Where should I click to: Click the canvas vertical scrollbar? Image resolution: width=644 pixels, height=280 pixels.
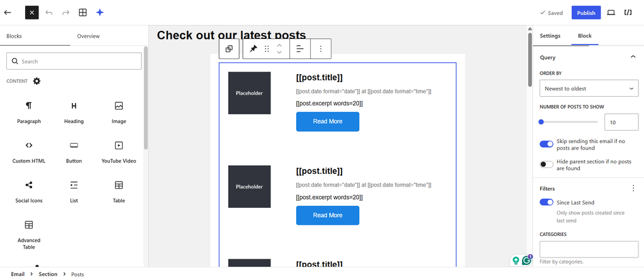pyautogui.click(x=530, y=60)
